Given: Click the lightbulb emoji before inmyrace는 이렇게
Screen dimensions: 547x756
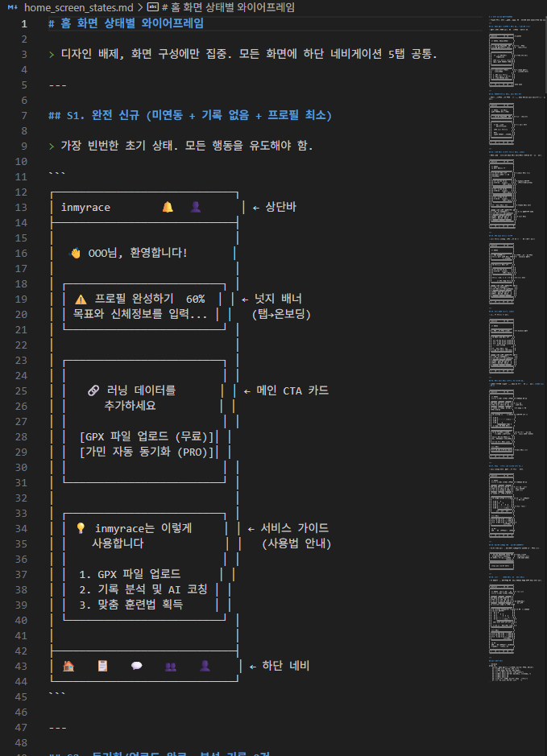Looking at the screenshot, I should [x=81, y=528].
